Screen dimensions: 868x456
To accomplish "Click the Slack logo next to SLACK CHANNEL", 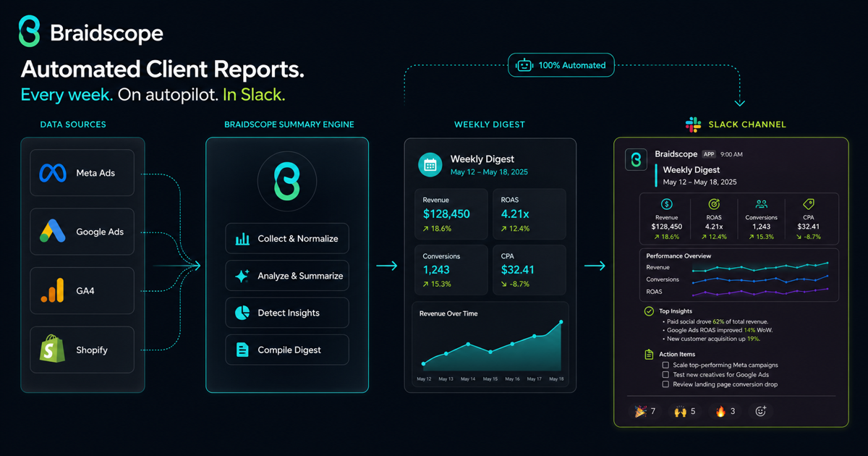I will tap(693, 124).
